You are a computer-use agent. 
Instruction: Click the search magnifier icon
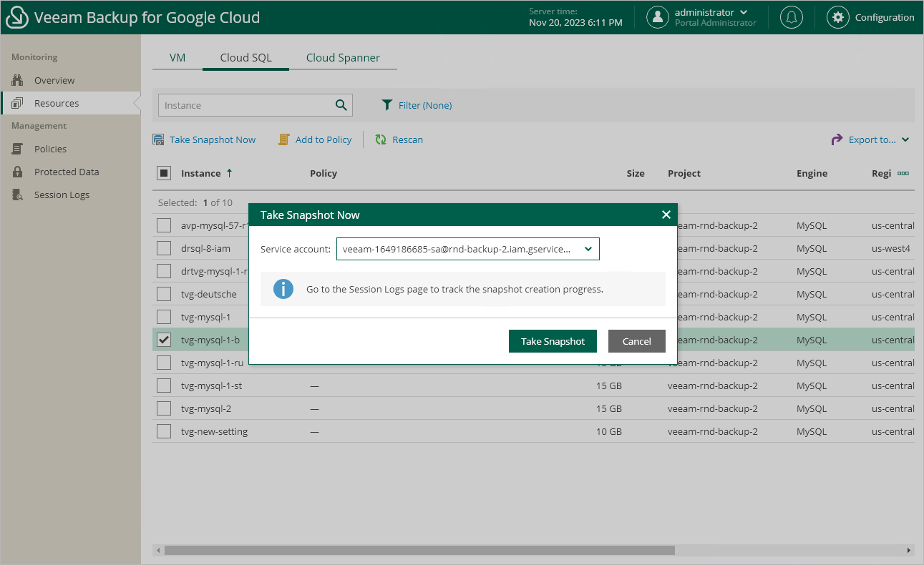pos(341,105)
